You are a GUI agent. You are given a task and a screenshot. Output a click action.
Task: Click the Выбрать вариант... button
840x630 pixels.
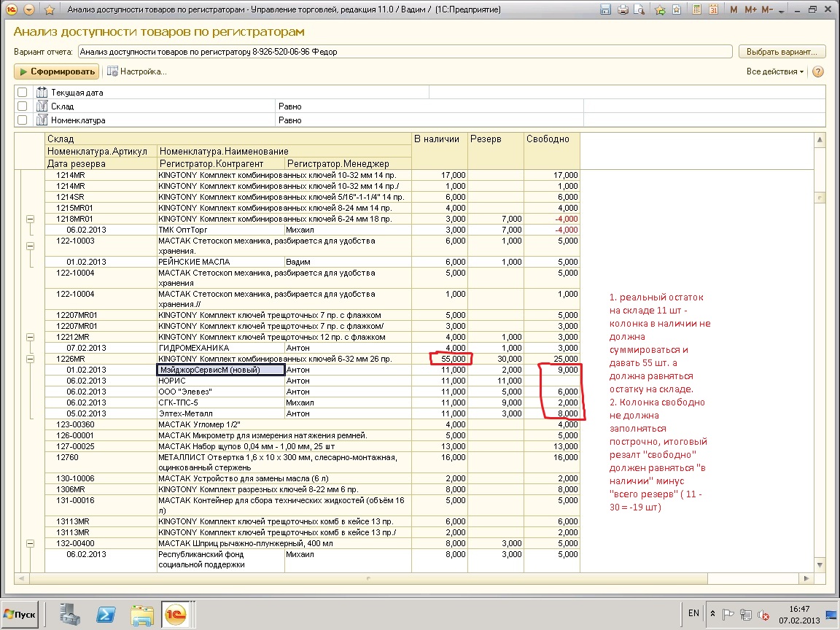click(782, 52)
